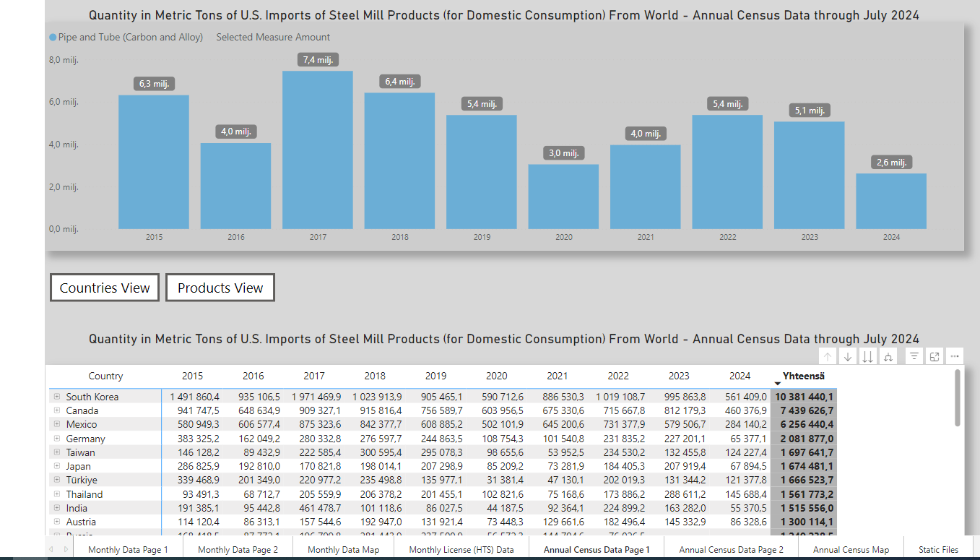Open the filters icon on the table visual
The width and height of the screenshot is (980, 560).
point(914,356)
